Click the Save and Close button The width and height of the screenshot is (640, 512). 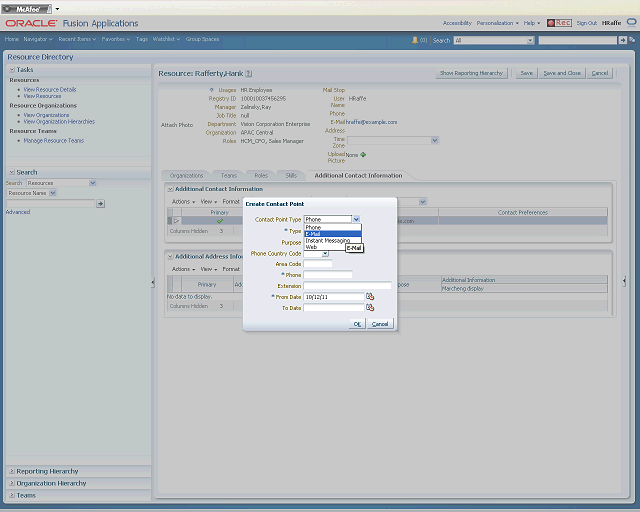[x=562, y=73]
